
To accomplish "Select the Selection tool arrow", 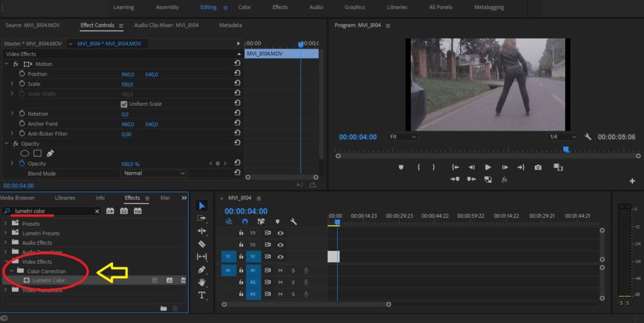I will tap(202, 205).
